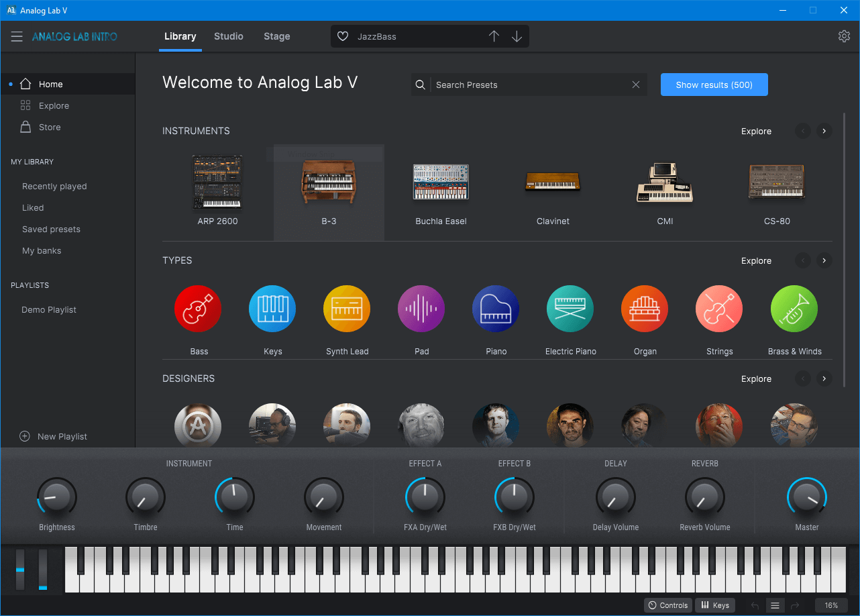Toggle the Keys keyboard display
This screenshot has height=616, width=860.
click(715, 605)
